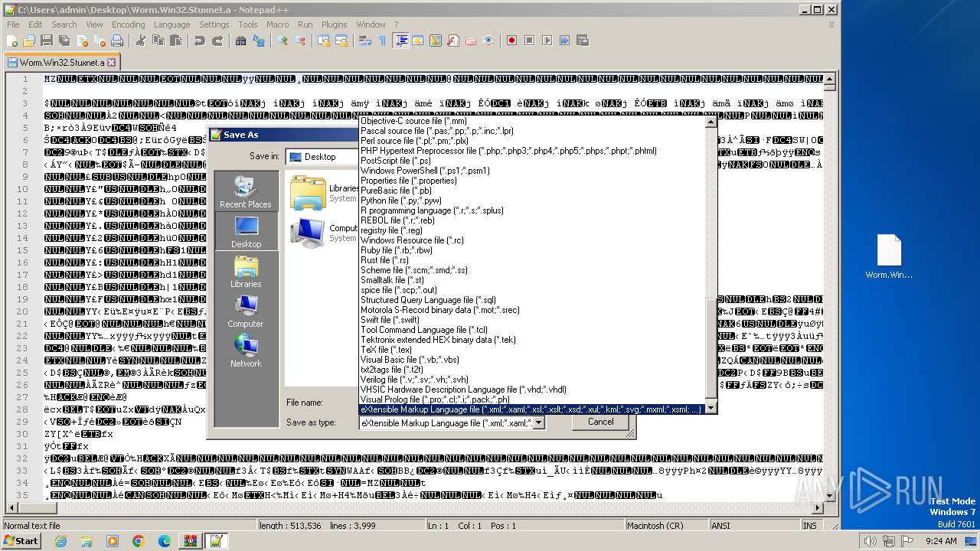
Task: Toggle synchronized horizontal scrolling icon
Action: [x=341, y=41]
